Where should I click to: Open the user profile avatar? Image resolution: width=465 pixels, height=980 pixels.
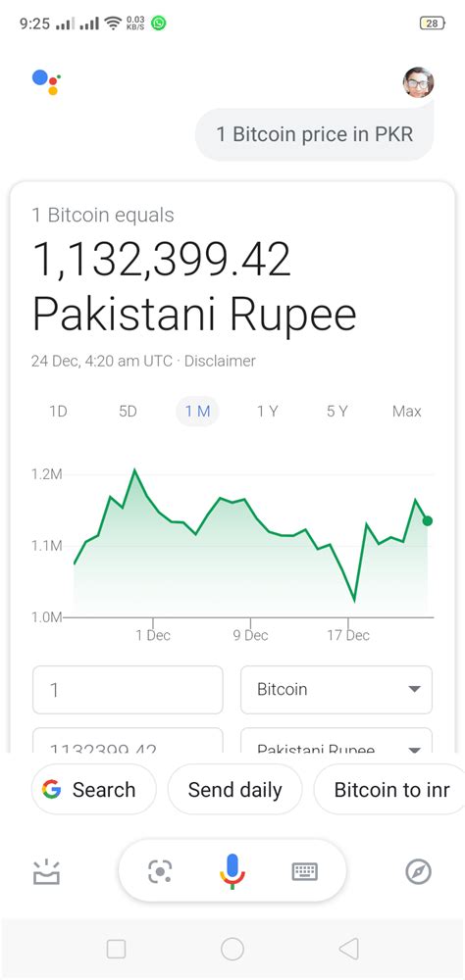point(418,82)
